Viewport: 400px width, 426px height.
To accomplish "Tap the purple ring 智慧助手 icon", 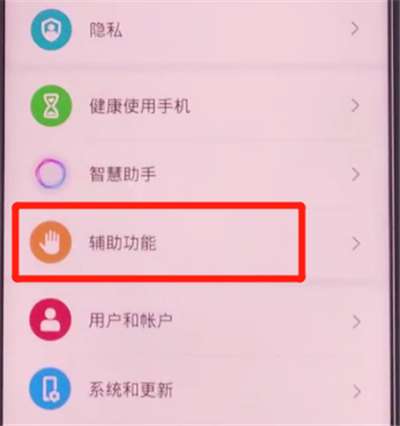I will 50,173.
